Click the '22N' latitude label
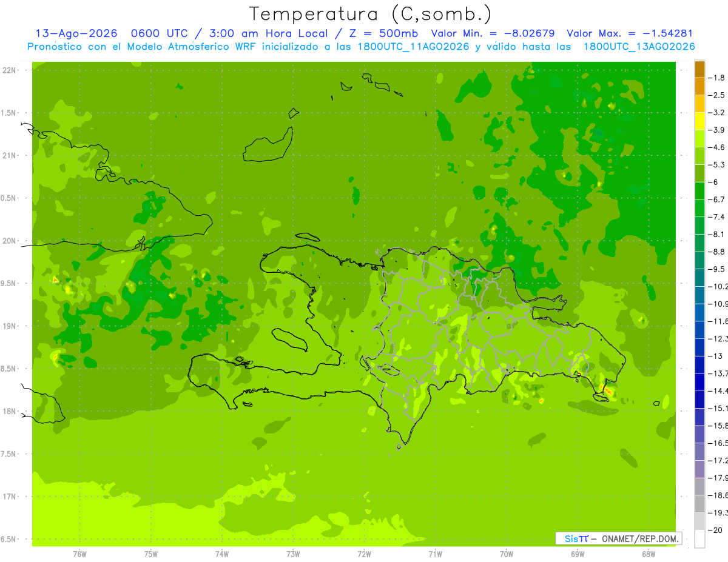 tap(9, 70)
